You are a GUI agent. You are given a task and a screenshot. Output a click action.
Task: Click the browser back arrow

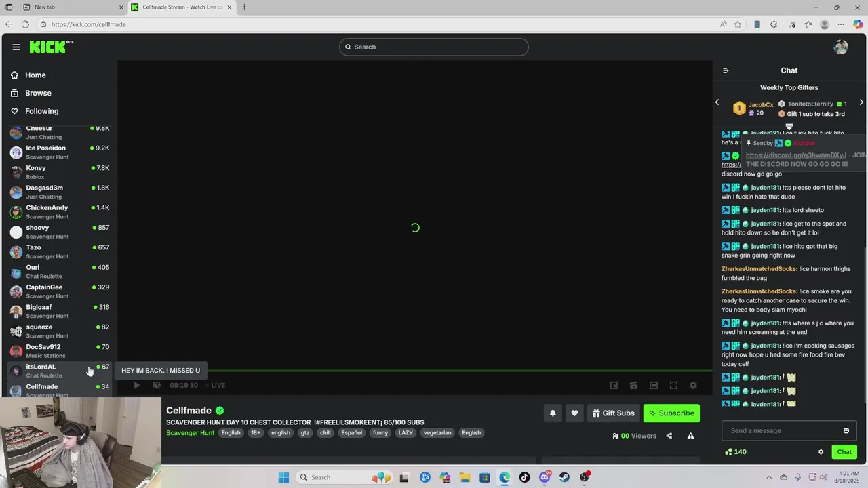pyautogui.click(x=9, y=24)
